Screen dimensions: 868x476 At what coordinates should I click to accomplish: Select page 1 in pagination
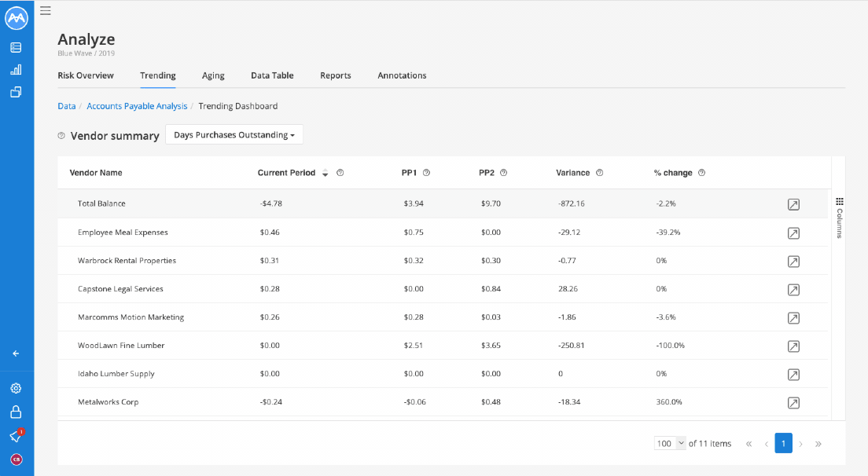(x=783, y=443)
